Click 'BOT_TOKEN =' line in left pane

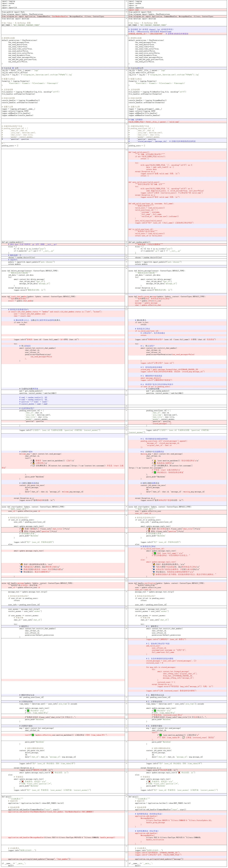(x=21, y=25)
